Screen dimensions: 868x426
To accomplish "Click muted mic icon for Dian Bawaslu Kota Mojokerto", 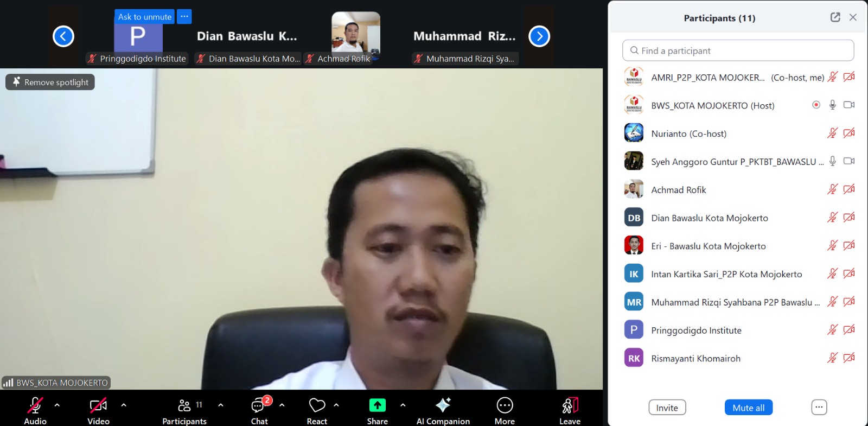I will tap(833, 218).
